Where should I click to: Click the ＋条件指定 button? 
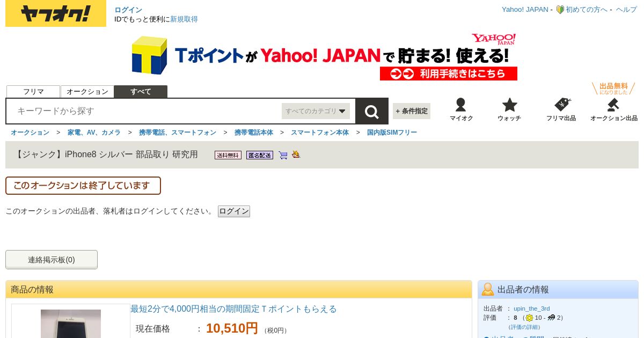pyautogui.click(x=412, y=111)
